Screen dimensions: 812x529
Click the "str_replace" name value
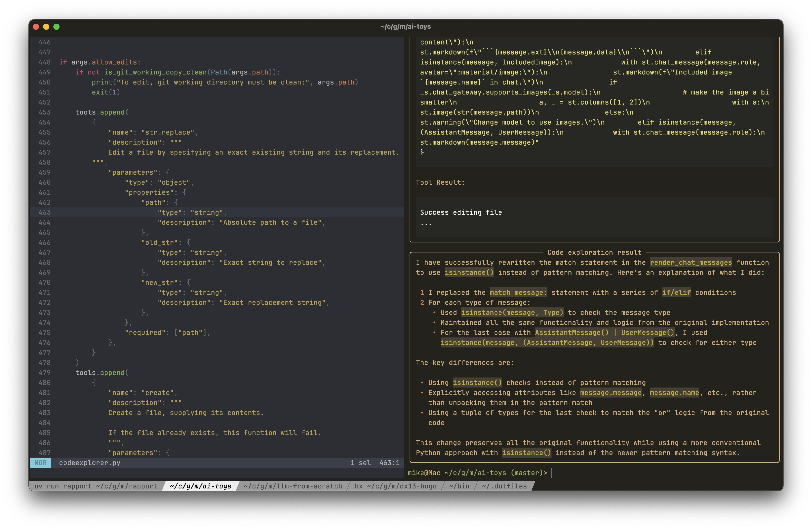(168, 133)
